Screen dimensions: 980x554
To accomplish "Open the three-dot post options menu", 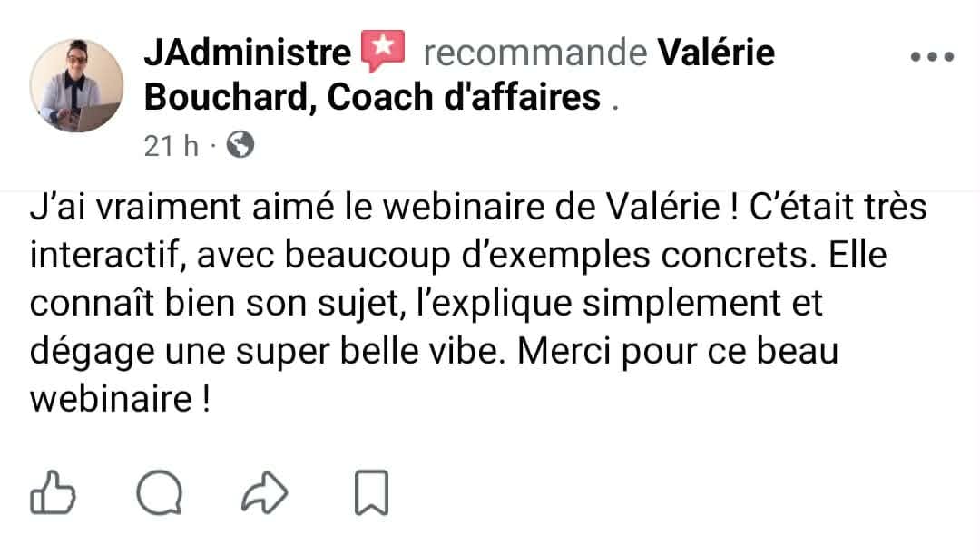I will point(933,57).
